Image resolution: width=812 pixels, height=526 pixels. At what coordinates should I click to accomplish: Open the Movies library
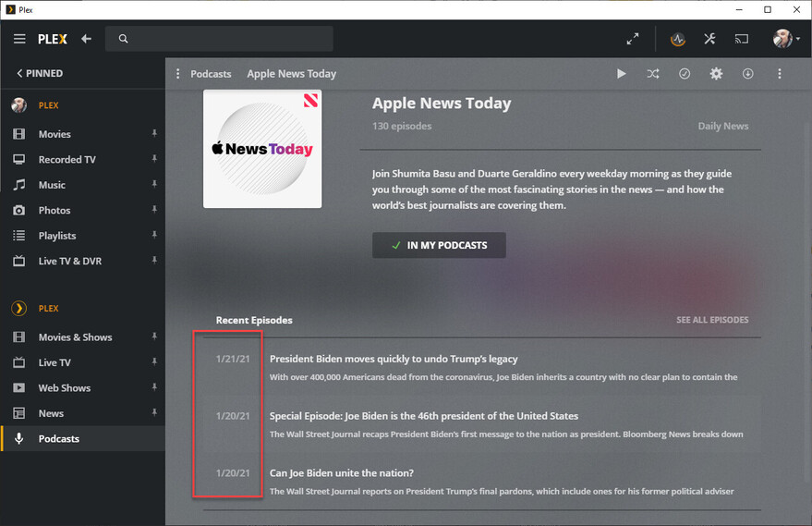(x=55, y=134)
